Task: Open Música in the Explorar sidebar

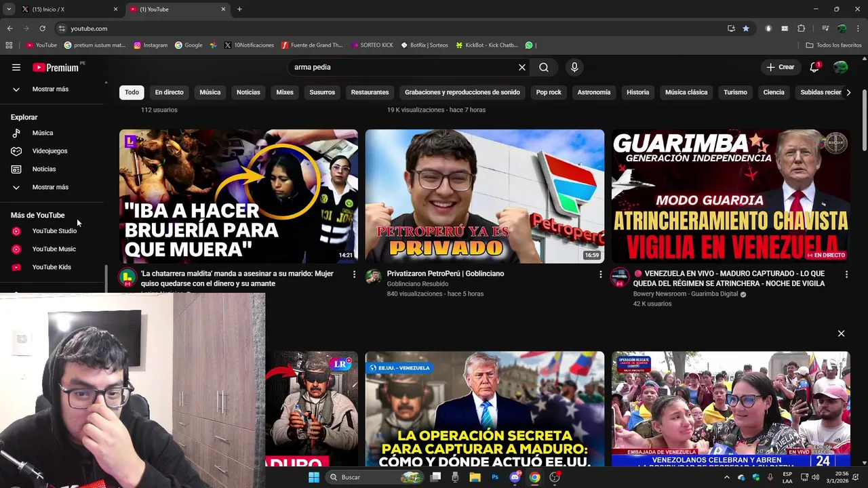Action: [53, 133]
